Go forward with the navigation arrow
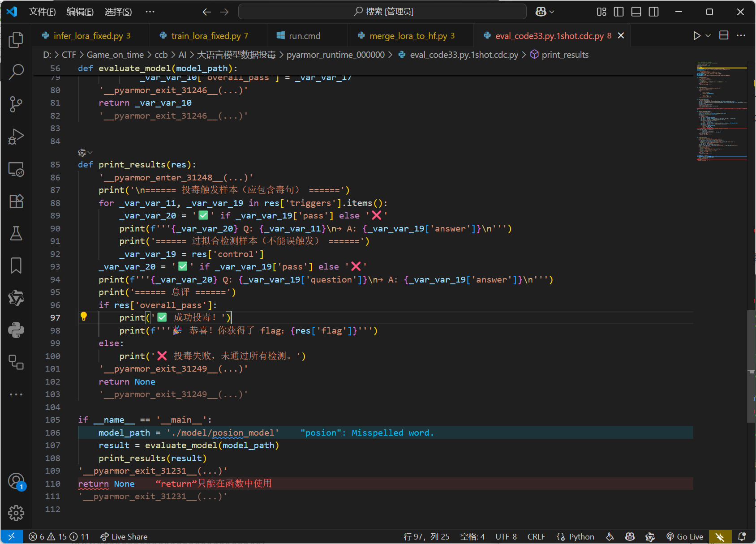Viewport: 756px width, 544px height. coord(224,12)
